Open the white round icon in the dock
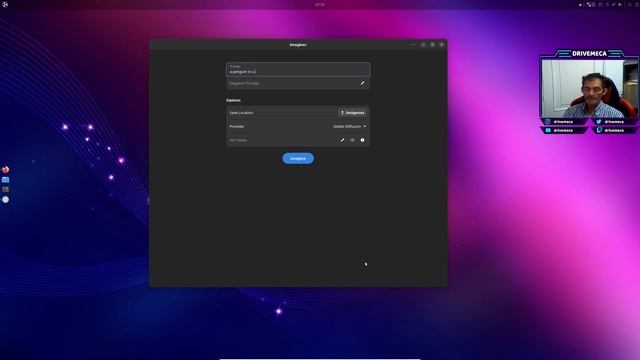Screen dimensions: 640x360 click(x=5, y=200)
